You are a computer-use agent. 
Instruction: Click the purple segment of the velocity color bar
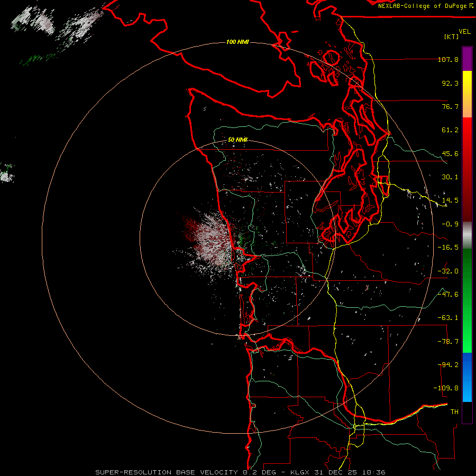click(467, 59)
